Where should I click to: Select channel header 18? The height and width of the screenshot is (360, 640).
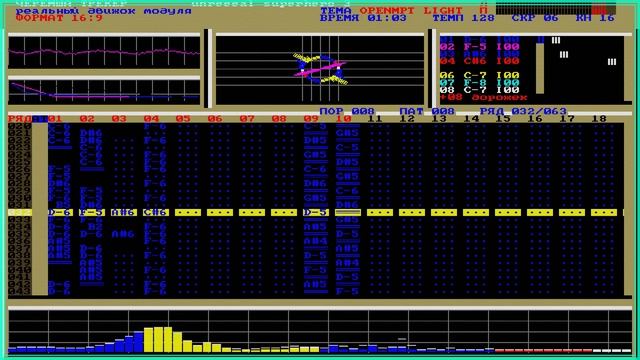point(599,119)
